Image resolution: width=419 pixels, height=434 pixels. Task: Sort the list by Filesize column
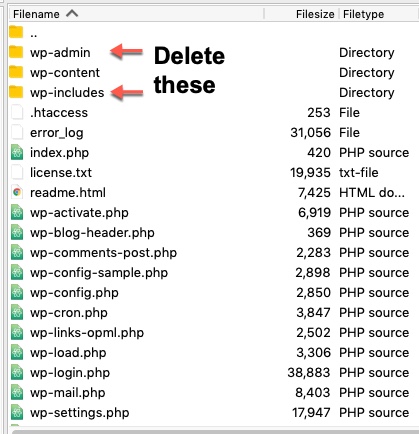315,14
